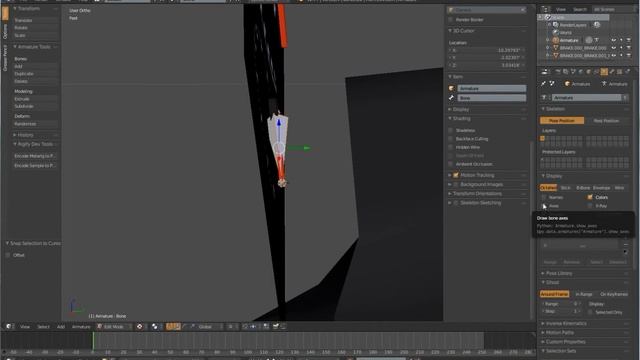
Task: Open the Edit Mode dropdown
Action: pos(113,327)
